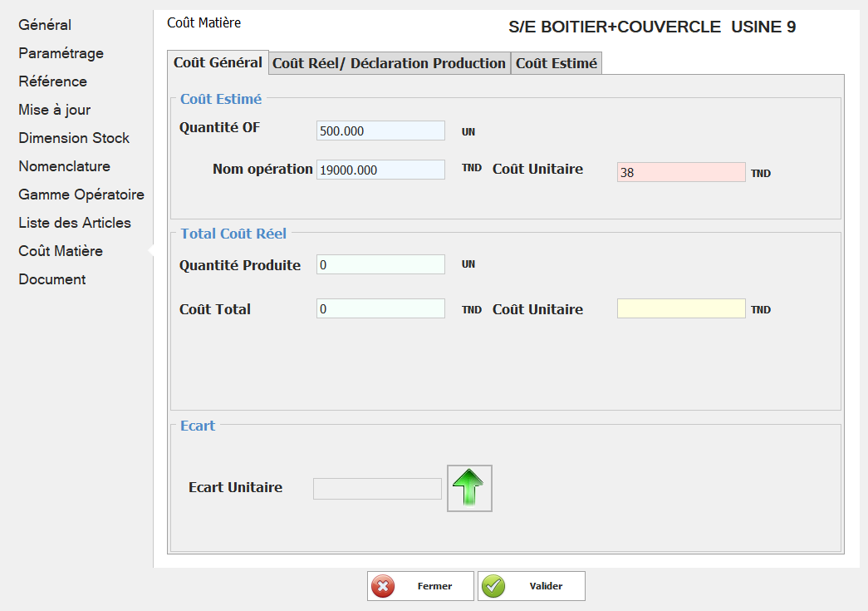
Task: Open Général in the sidebar
Action: pyautogui.click(x=45, y=25)
